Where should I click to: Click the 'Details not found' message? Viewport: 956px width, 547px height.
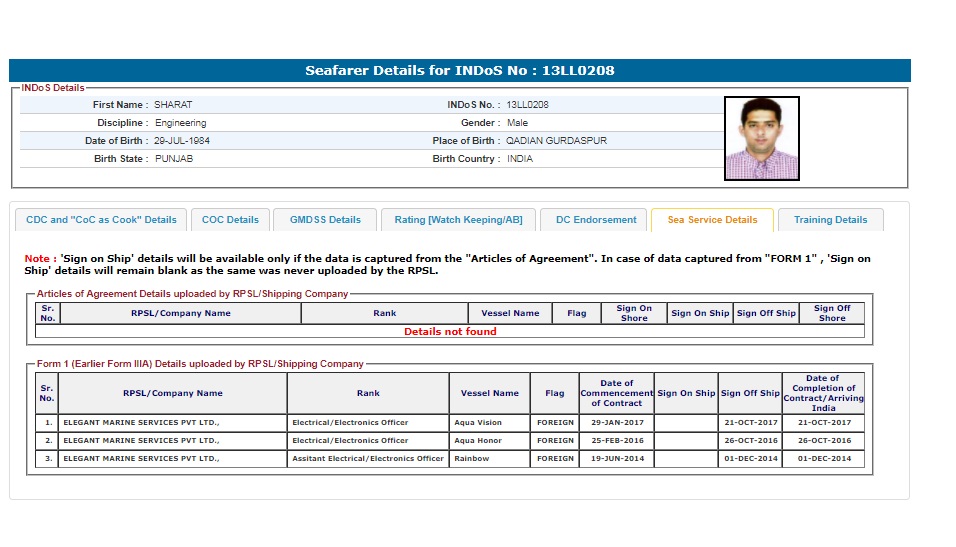pos(450,332)
